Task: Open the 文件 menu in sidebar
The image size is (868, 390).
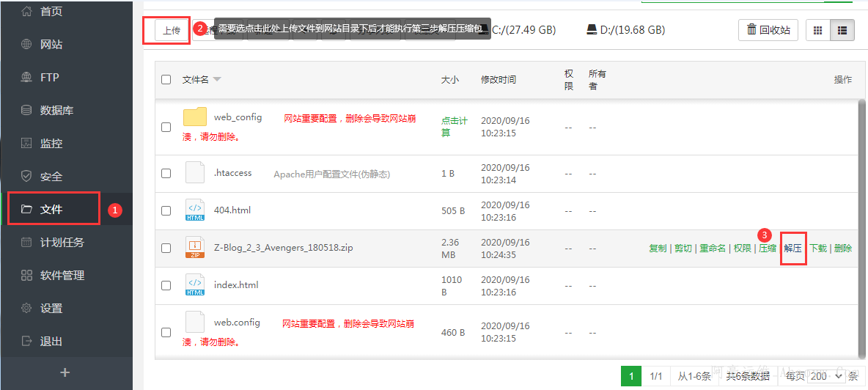Action: coord(53,209)
